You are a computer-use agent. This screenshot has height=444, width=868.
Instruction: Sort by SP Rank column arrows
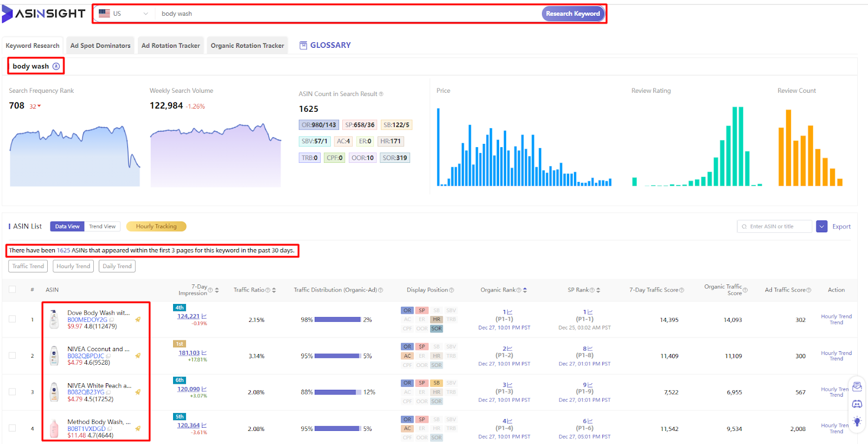598,290
